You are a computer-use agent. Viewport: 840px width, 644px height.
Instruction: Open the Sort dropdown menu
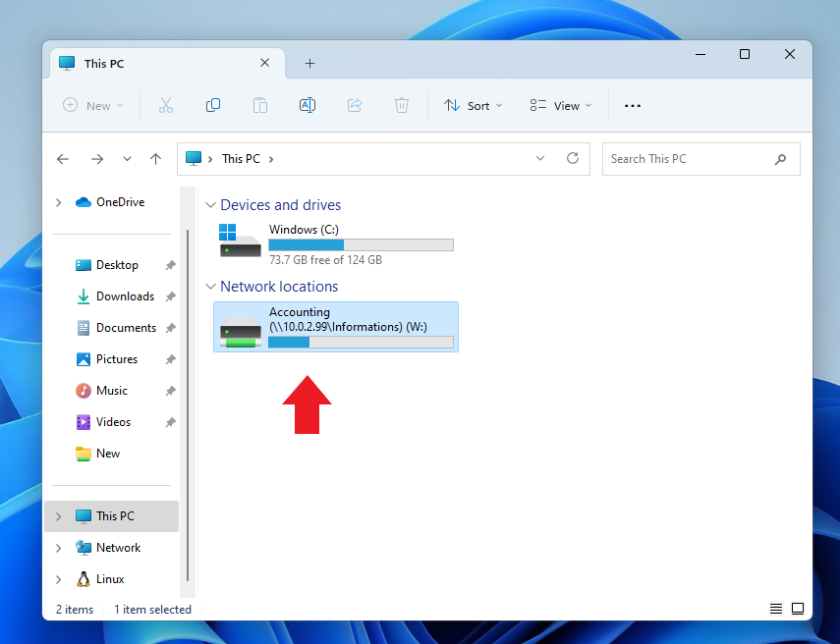[473, 105]
